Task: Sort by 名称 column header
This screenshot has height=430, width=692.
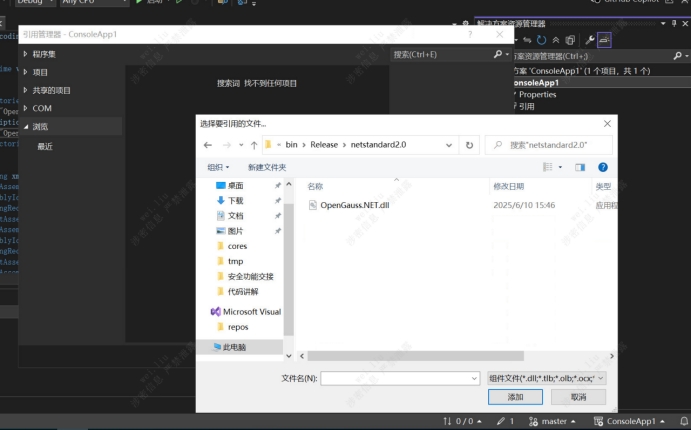Action: click(315, 186)
